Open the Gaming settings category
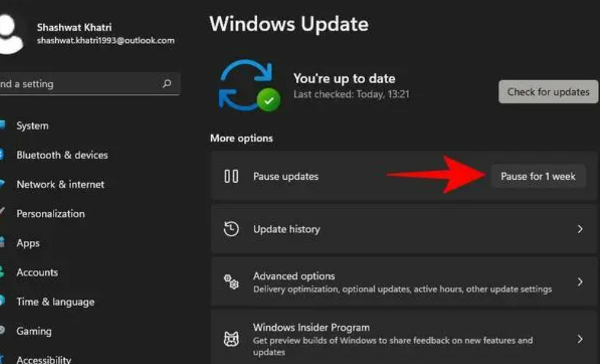This screenshot has height=364, width=600. pyautogui.click(x=34, y=331)
